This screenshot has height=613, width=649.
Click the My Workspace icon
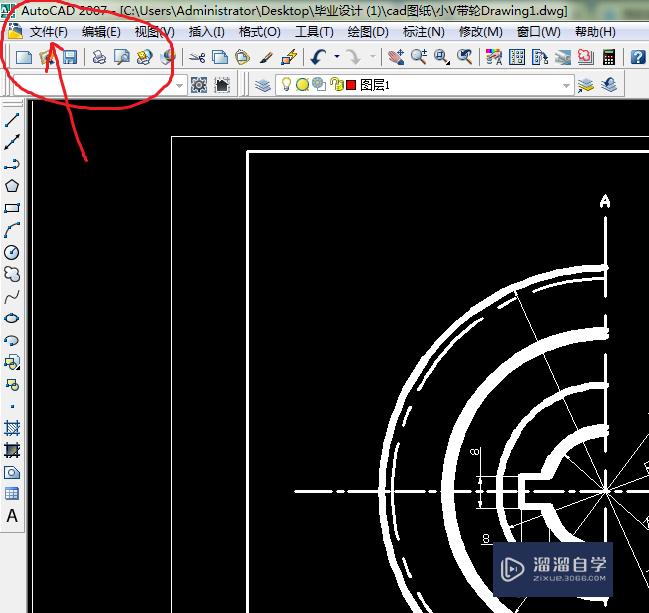coord(222,85)
